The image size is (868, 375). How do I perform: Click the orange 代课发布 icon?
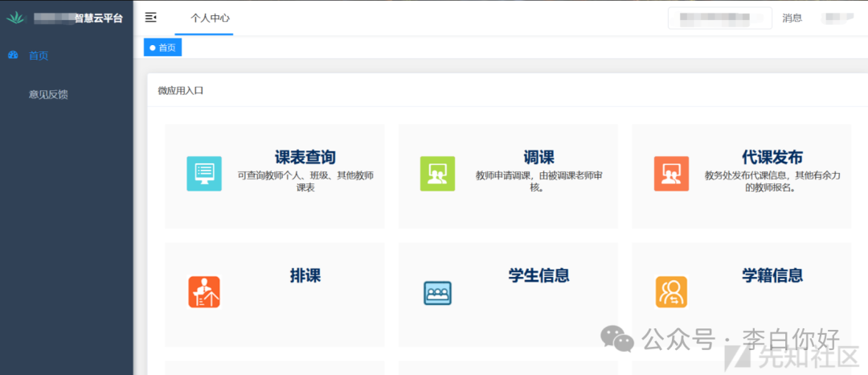pyautogui.click(x=671, y=174)
